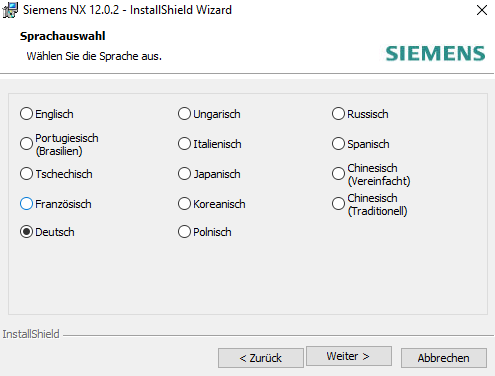Select the Englisch language option

point(26,114)
